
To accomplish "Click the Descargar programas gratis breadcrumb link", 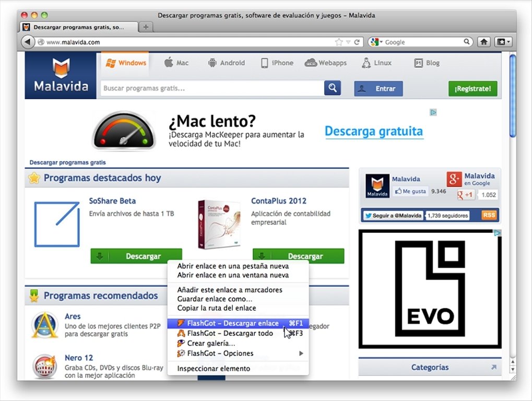I will coord(67,162).
